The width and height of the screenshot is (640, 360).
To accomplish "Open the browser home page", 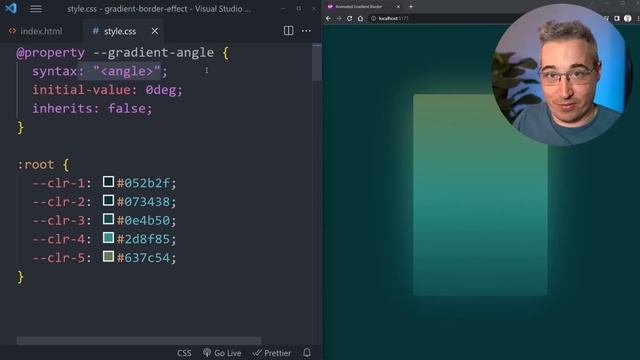I will click(x=360, y=18).
